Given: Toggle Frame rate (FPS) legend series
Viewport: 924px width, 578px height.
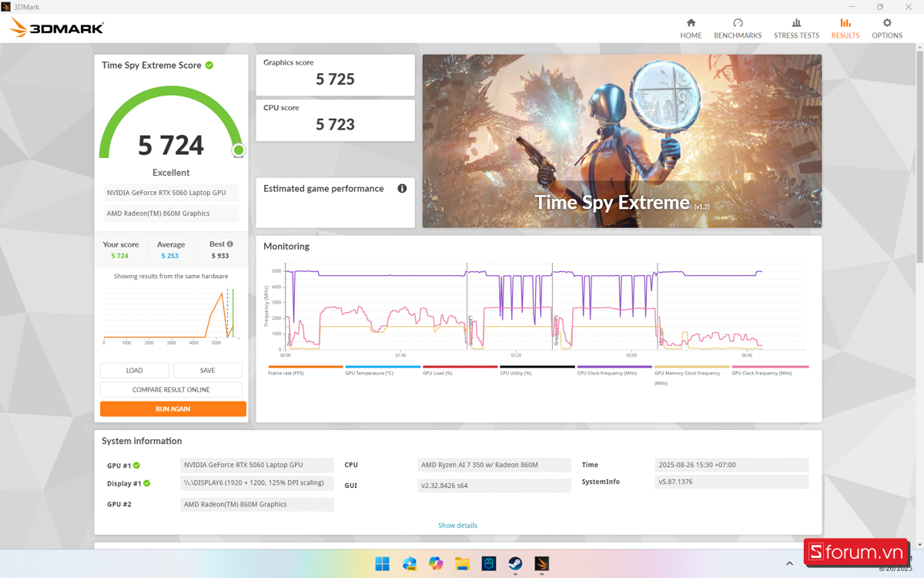Looking at the screenshot, I should [x=305, y=371].
